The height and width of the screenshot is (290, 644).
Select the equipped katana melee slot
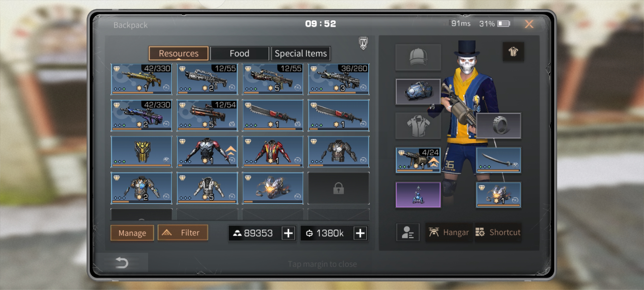click(499, 160)
